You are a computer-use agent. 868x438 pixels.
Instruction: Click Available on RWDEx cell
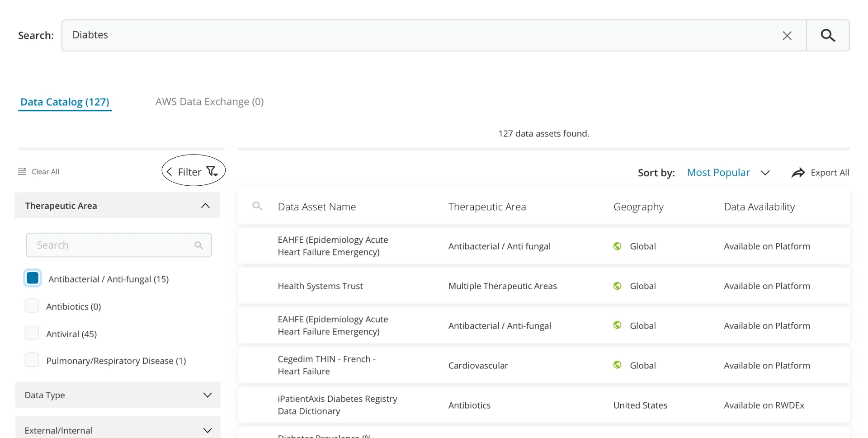coord(764,405)
